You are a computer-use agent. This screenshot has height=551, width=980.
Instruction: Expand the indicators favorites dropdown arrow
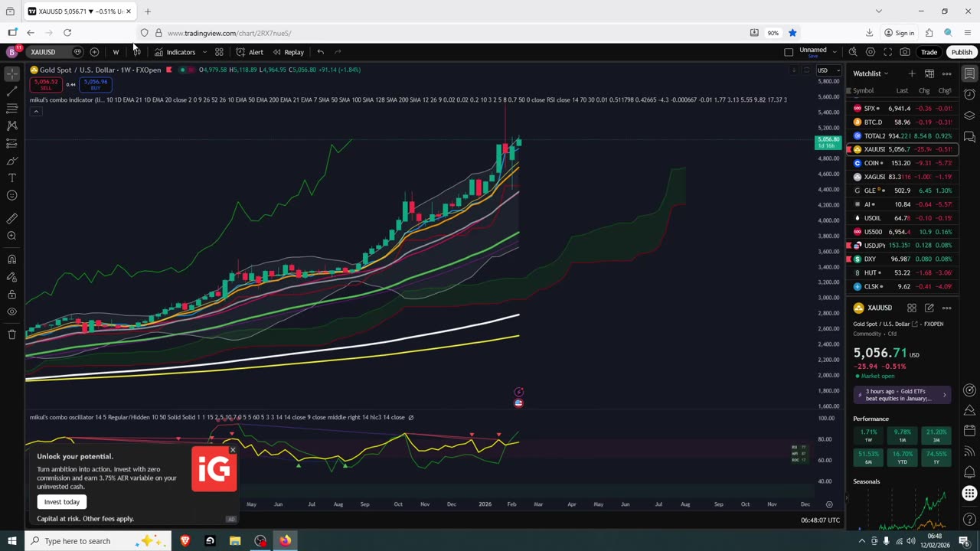(x=204, y=52)
